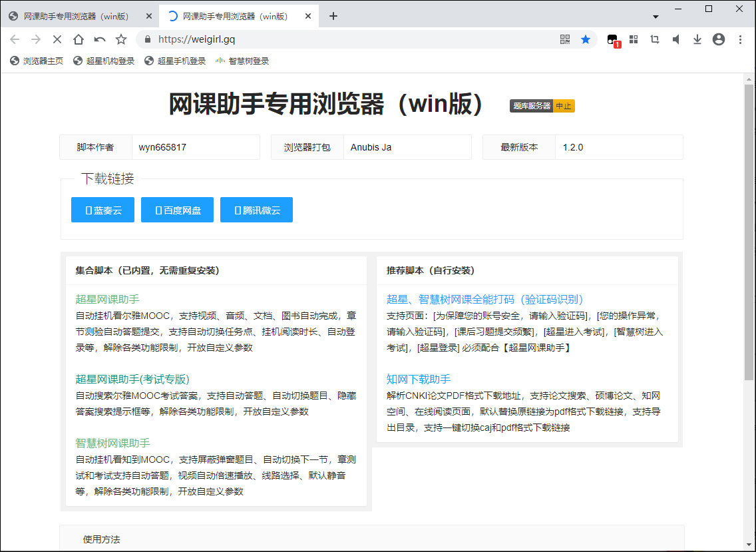Open the apps grid toolbar icon
756x552 pixels.
[x=634, y=39]
